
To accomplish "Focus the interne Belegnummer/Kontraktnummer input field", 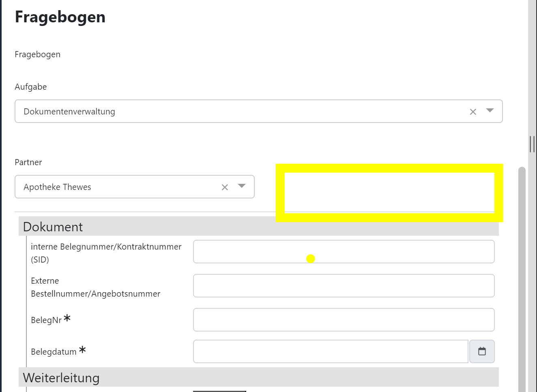I will (x=344, y=252).
